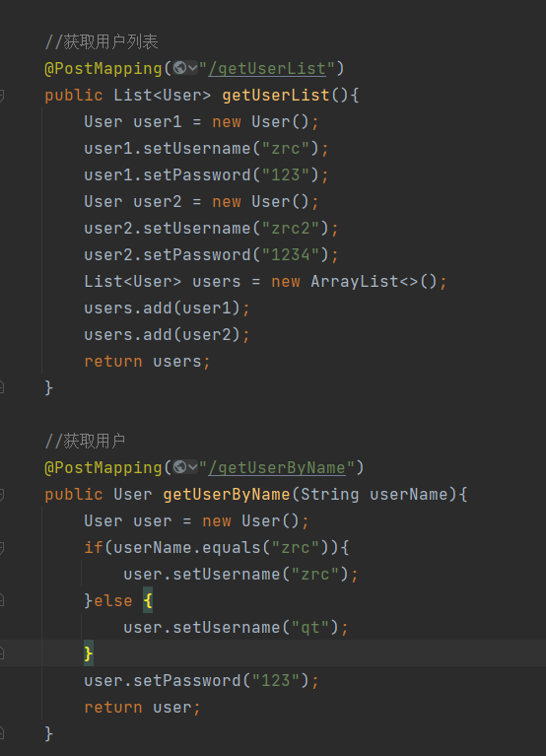The height and width of the screenshot is (756, 546).
Task: Click the statement return users;
Action: 147,361
